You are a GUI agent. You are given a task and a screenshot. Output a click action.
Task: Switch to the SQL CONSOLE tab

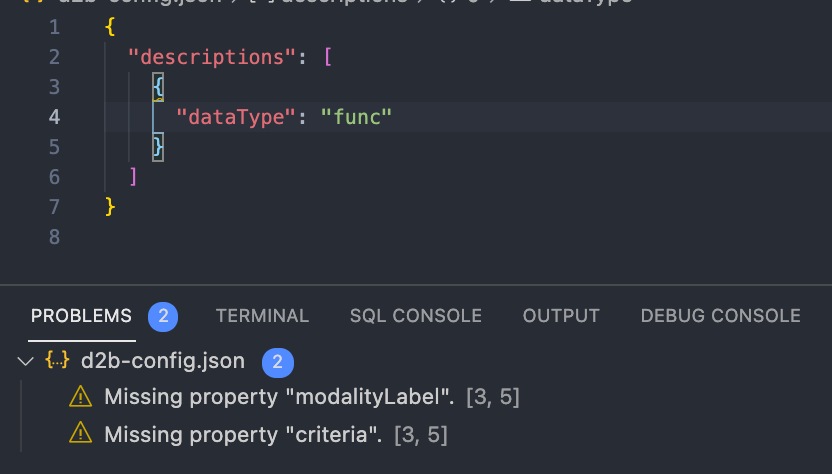click(x=416, y=316)
